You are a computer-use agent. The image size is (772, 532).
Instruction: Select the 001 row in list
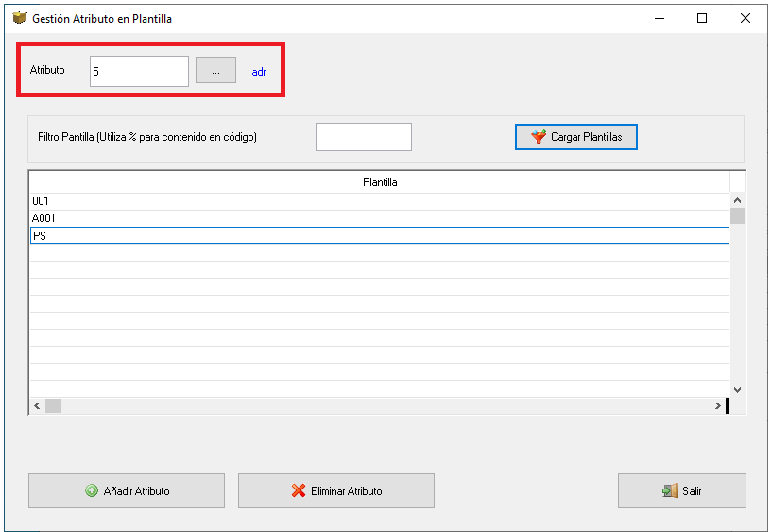point(380,201)
